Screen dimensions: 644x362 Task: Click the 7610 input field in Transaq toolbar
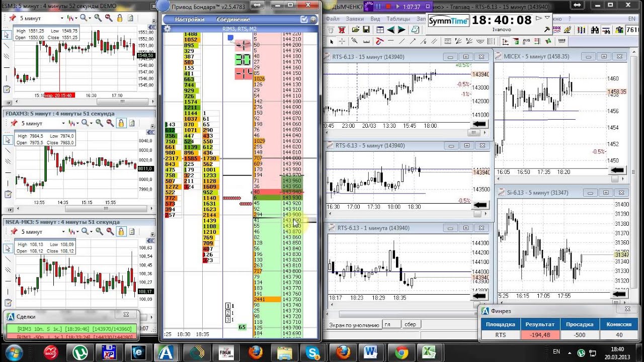pyautogui.click(x=632, y=30)
